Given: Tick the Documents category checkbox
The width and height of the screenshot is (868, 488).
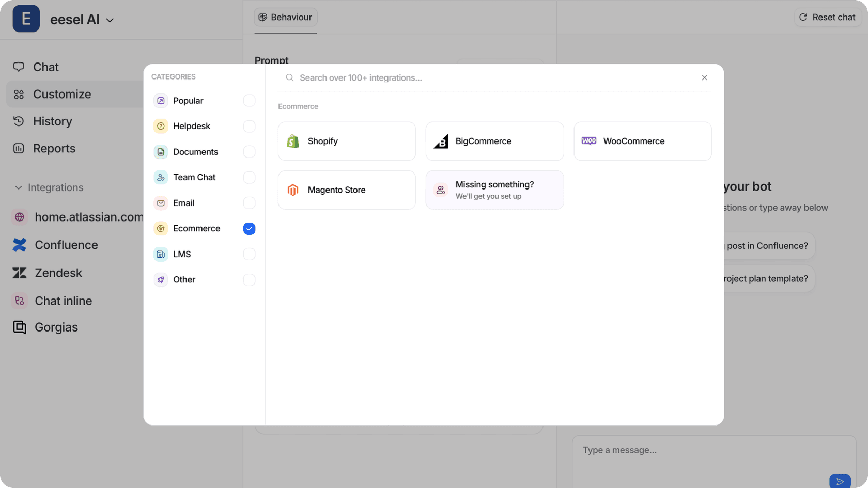Looking at the screenshot, I should [249, 152].
